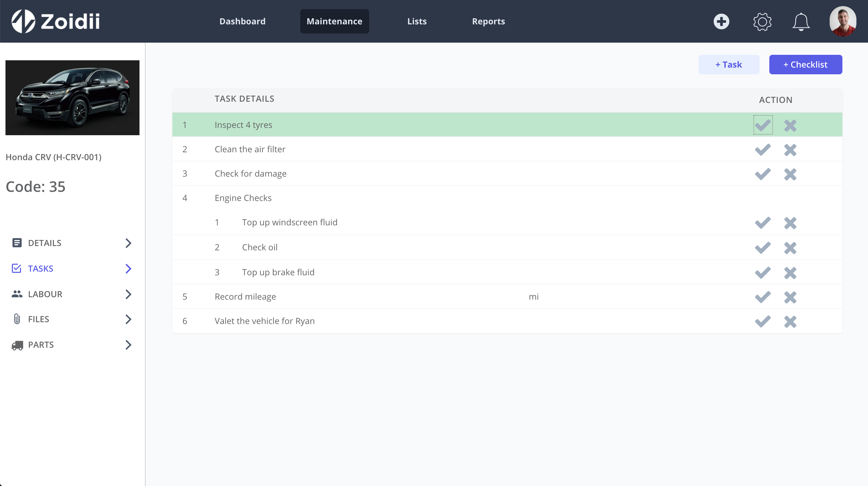Viewport: 868px width, 486px height.
Task: Click the X on Valet the vehicle for Ryan
Action: 790,321
